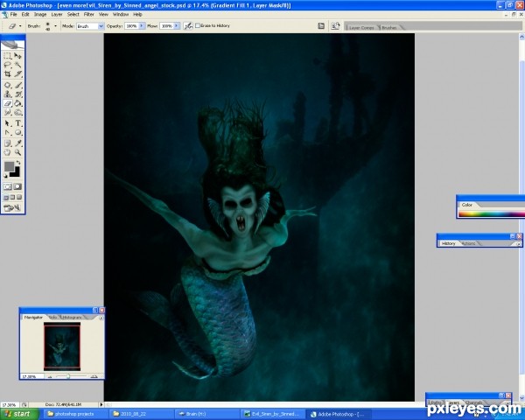525x420 pixels.
Task: Select the Type tool
Action: [17, 123]
